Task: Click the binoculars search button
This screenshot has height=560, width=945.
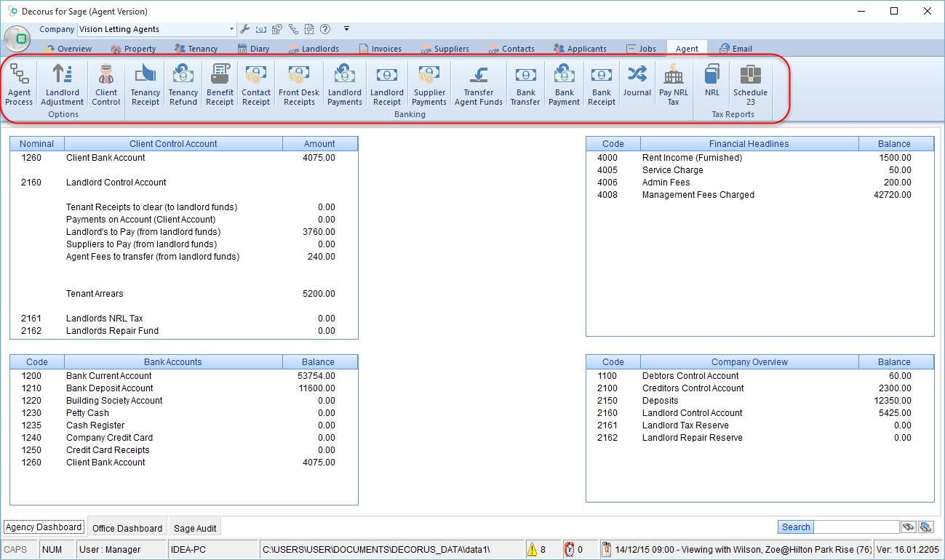Action: click(x=908, y=527)
